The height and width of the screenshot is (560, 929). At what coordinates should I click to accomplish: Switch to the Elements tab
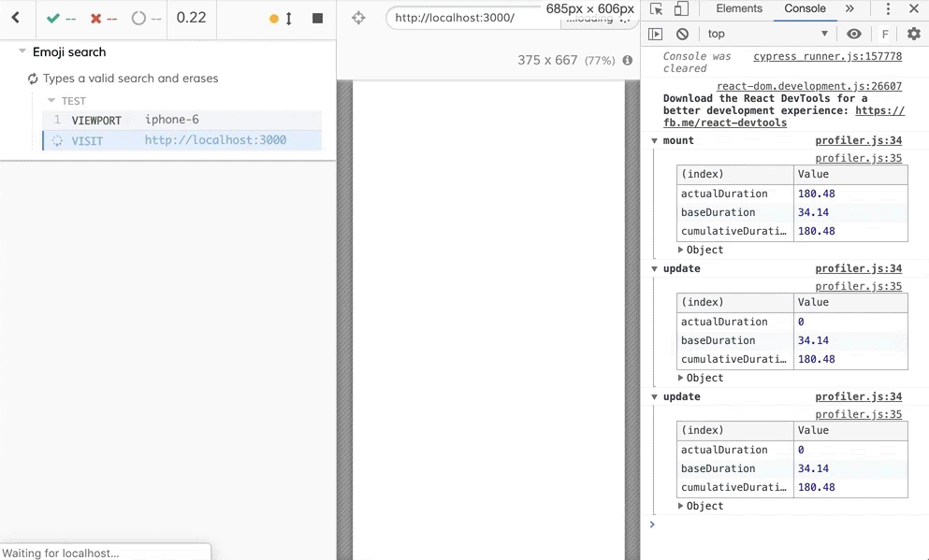tap(738, 8)
